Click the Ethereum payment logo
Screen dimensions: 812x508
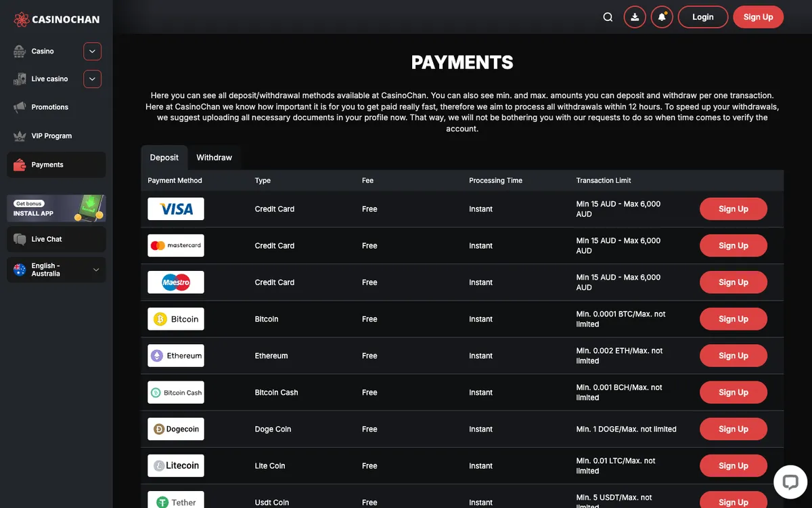pos(176,356)
